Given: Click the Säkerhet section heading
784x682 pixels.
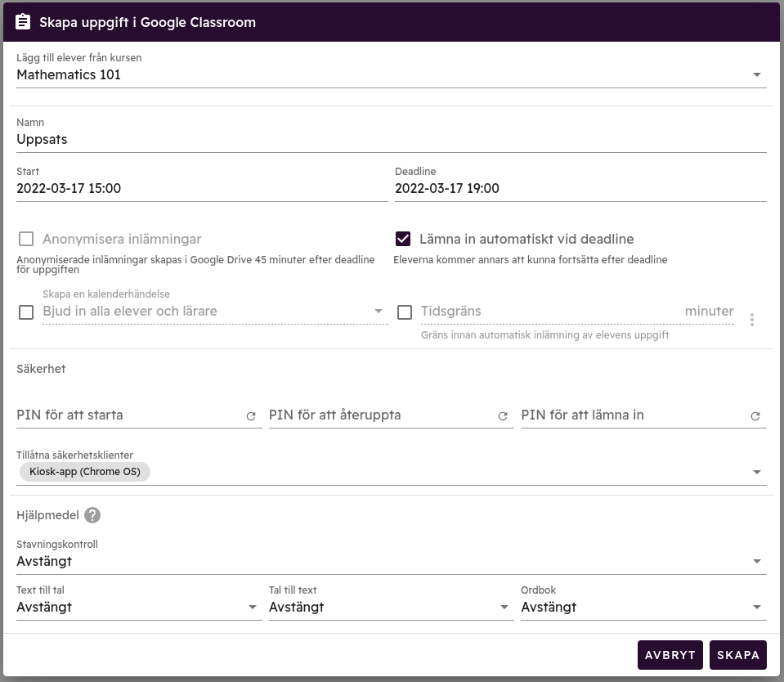Looking at the screenshot, I should click(x=41, y=369).
